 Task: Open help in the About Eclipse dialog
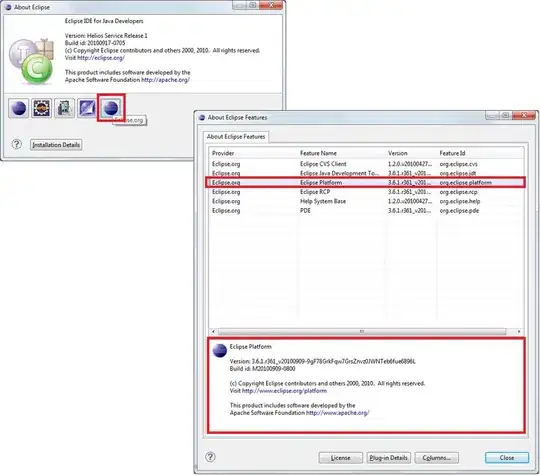(x=17, y=144)
